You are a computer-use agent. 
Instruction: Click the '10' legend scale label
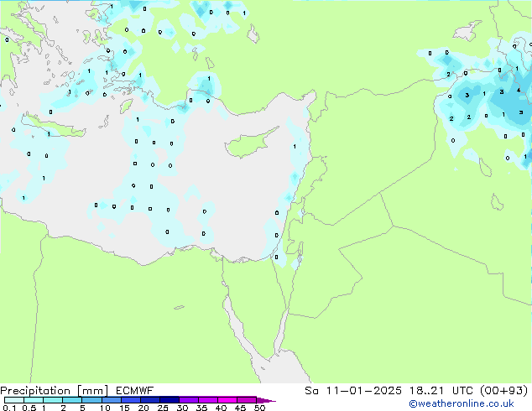pos(105,408)
